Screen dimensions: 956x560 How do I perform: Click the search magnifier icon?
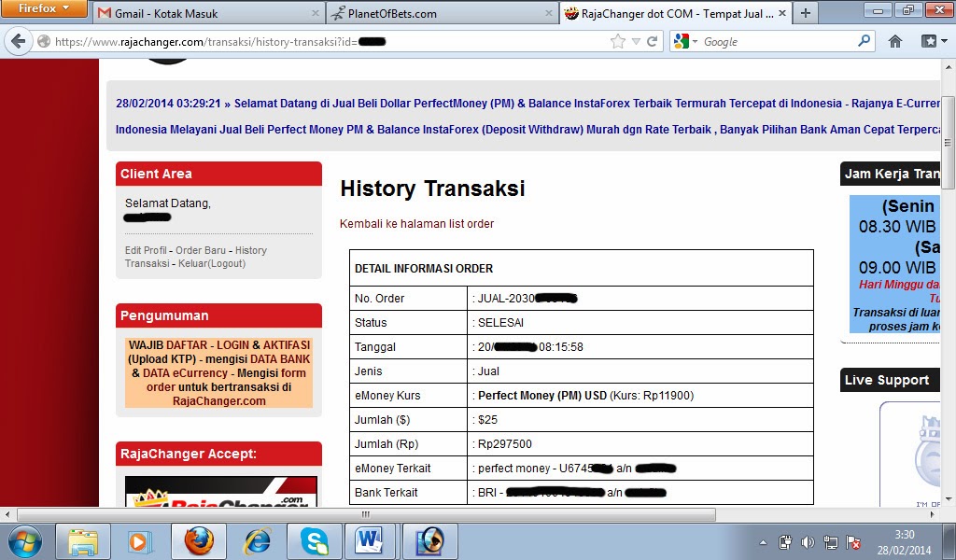864,41
